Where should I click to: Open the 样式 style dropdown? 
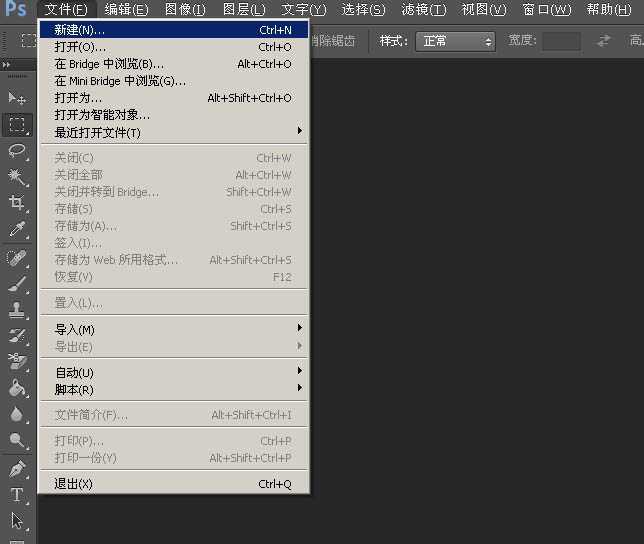[457, 41]
